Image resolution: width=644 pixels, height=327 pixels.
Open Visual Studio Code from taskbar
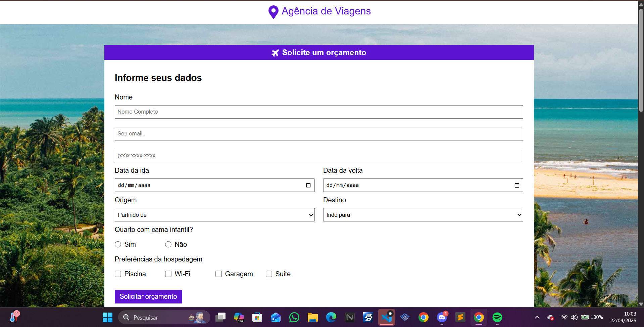pyautogui.click(x=387, y=317)
